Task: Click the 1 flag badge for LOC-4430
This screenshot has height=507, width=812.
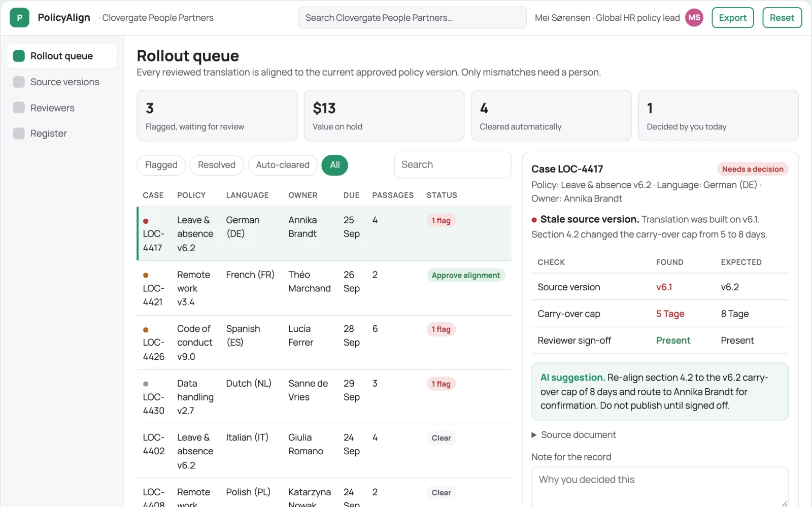Action: coord(441,384)
